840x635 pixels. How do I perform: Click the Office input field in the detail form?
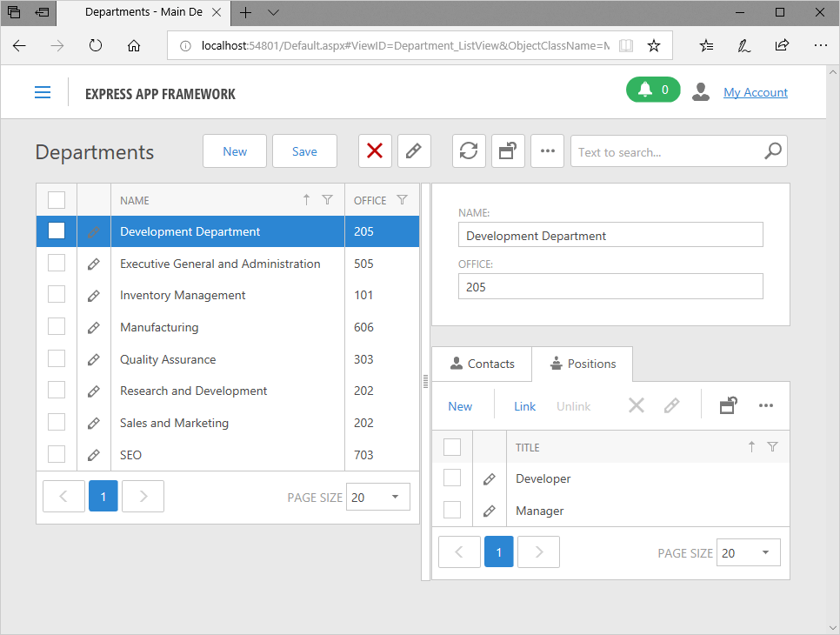(x=610, y=287)
